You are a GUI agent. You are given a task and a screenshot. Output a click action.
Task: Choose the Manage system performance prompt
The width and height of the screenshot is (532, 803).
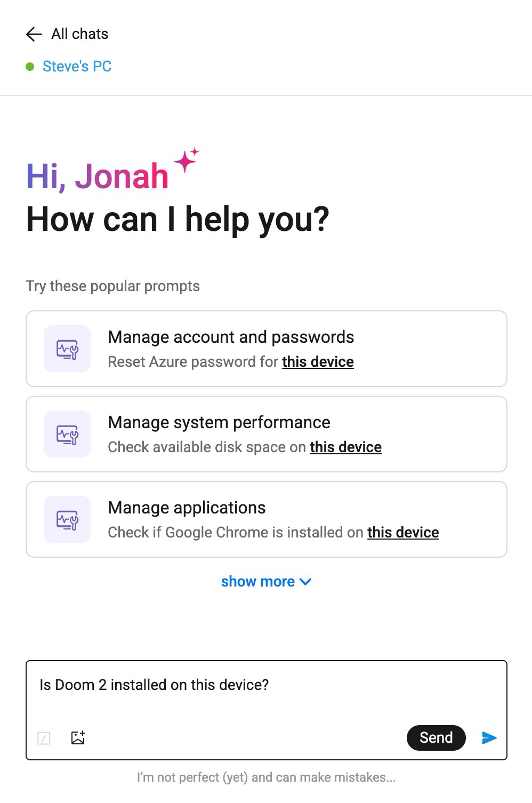click(219, 422)
